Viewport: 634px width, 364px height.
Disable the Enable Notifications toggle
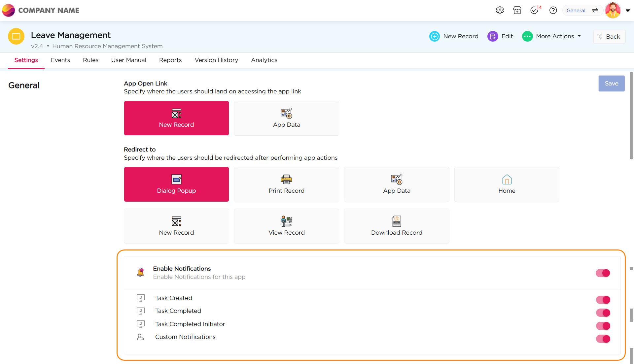pyautogui.click(x=603, y=273)
